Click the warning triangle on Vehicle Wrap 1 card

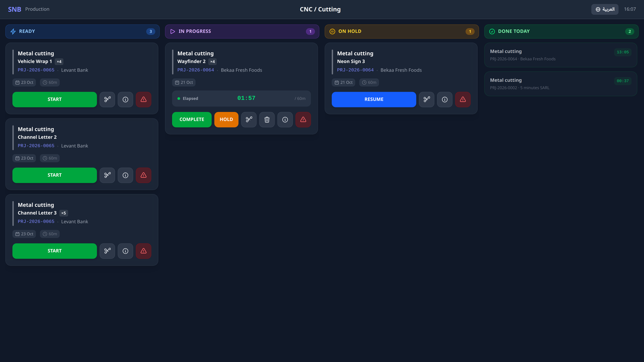coord(143,99)
